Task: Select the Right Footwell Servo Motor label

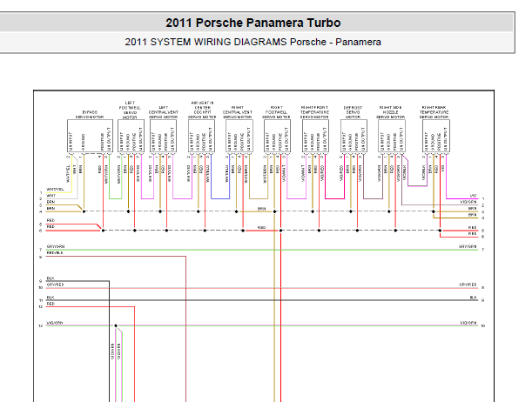Action: [277, 112]
